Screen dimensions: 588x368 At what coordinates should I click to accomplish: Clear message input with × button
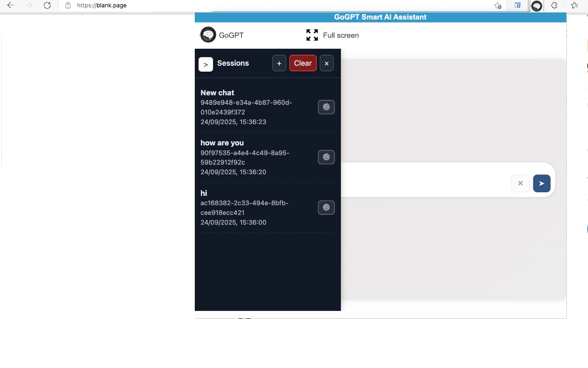(520, 183)
